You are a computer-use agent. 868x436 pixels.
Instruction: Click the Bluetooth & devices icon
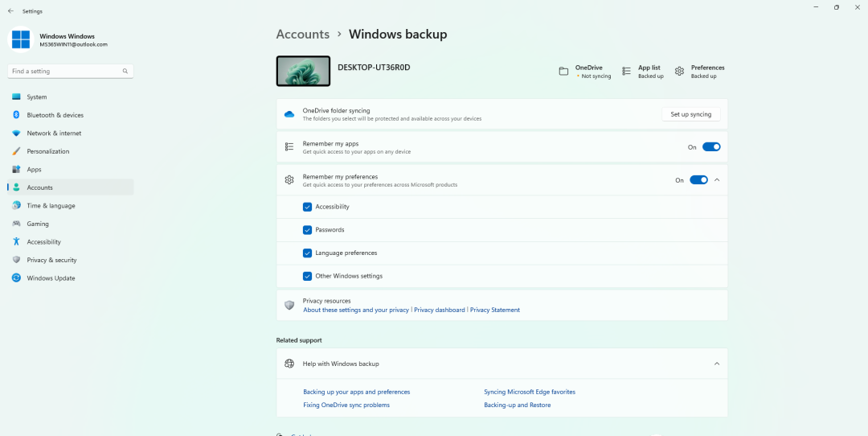click(16, 115)
